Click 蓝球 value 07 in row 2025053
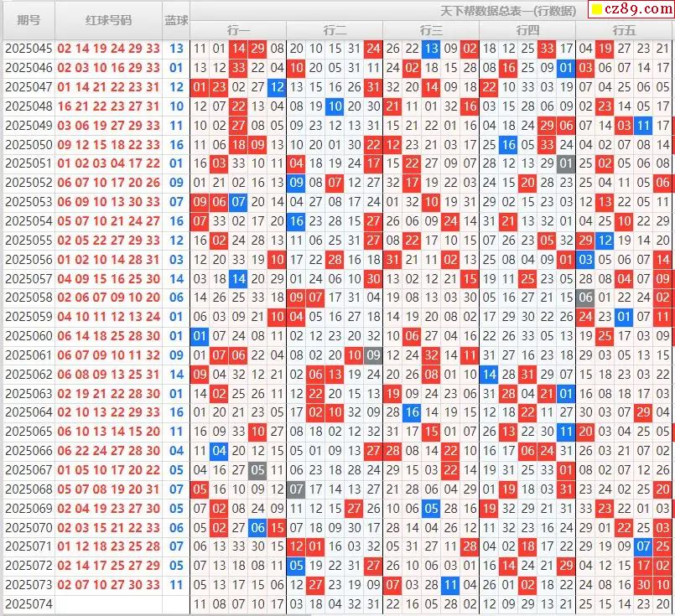 [x=176, y=202]
